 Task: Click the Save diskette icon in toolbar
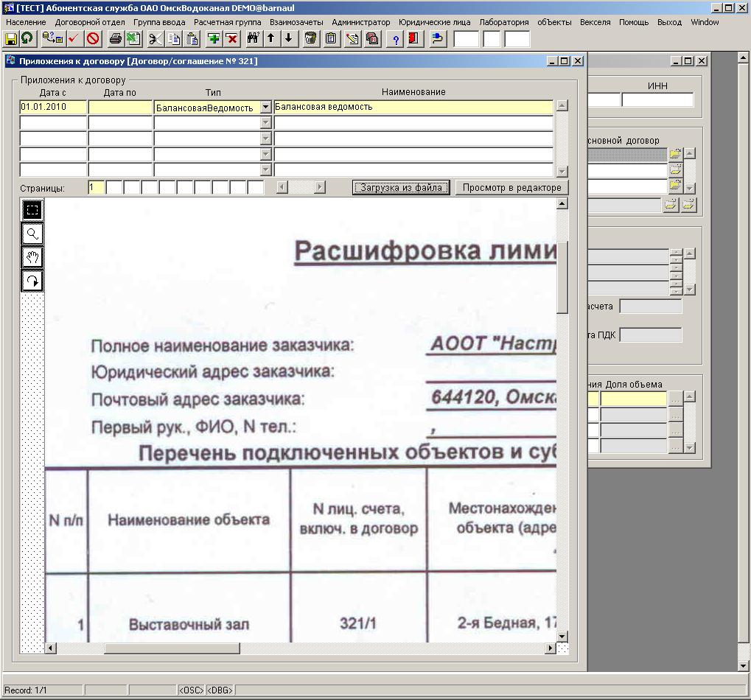click(11, 38)
